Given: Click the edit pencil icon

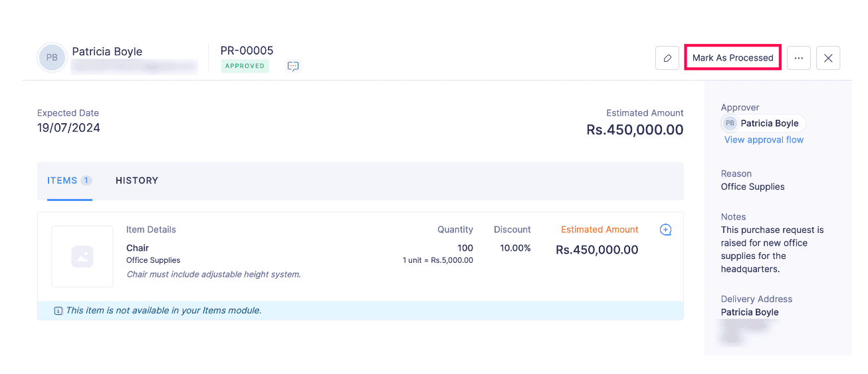Looking at the screenshot, I should tap(667, 58).
